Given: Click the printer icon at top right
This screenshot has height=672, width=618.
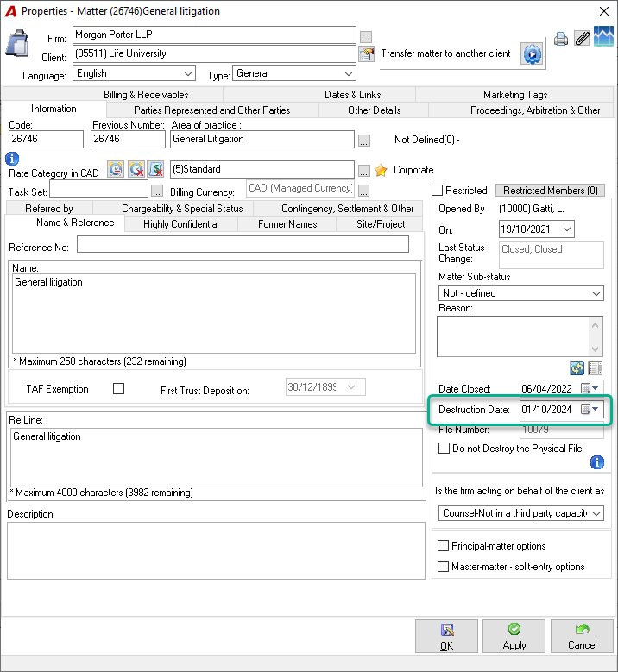Looking at the screenshot, I should coord(560,39).
